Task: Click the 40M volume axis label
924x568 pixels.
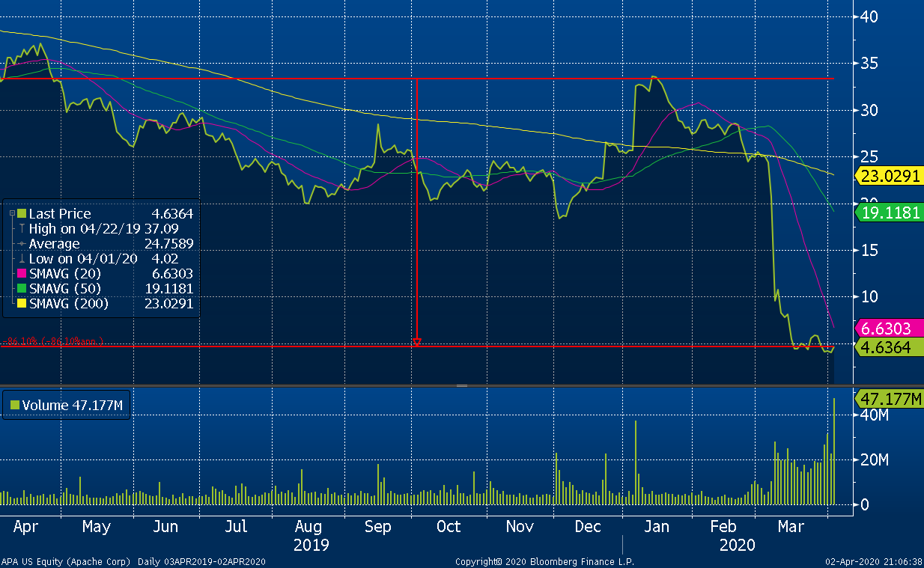Action: point(874,415)
